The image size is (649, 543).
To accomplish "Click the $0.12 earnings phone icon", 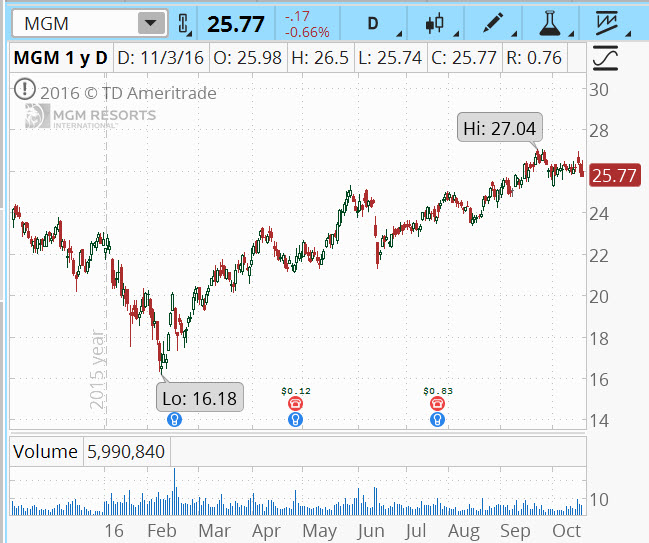I will click(x=295, y=403).
